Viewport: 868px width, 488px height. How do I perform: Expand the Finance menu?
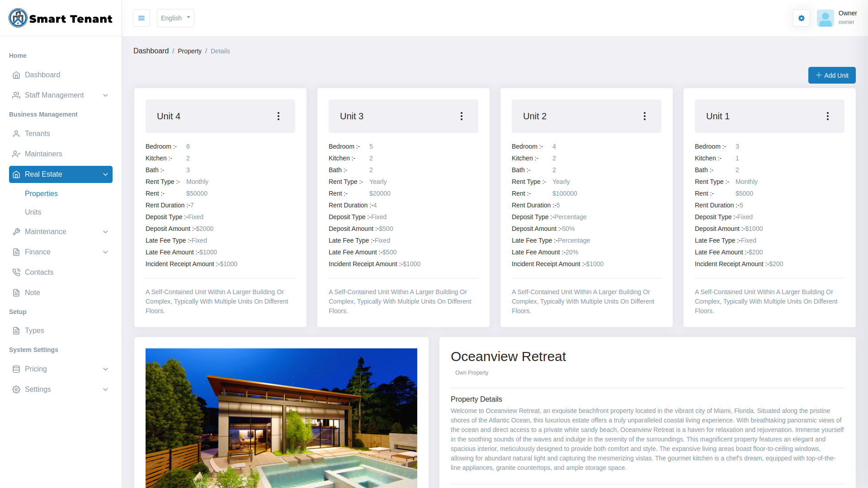coord(38,252)
